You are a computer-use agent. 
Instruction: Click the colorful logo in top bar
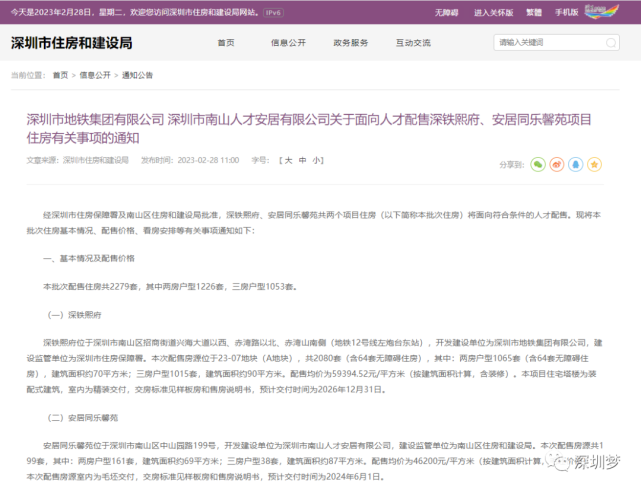[x=602, y=12]
